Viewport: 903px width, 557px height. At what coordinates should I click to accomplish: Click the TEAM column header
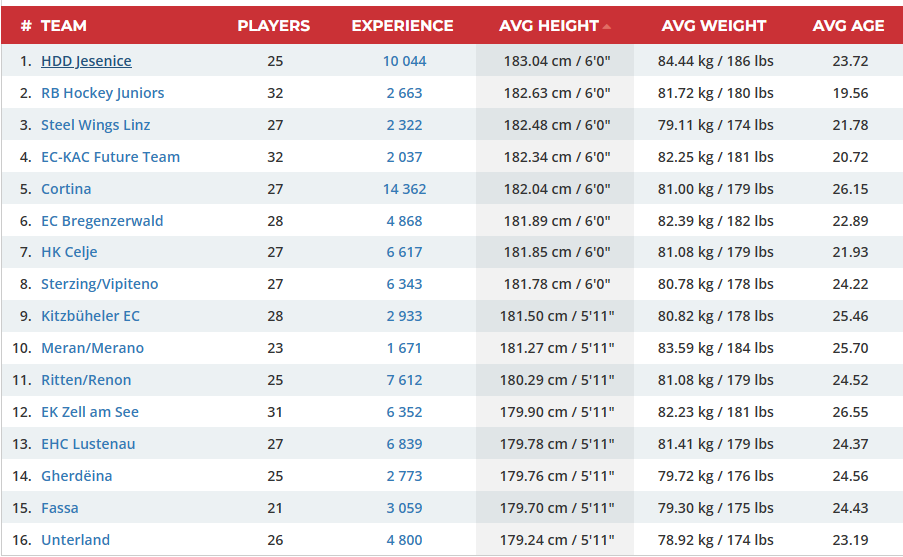(x=64, y=26)
